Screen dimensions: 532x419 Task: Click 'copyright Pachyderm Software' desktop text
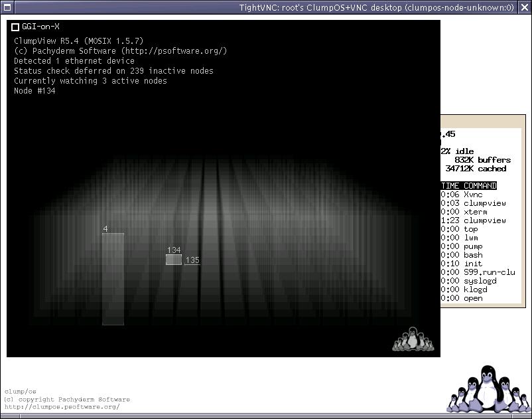pos(74,399)
